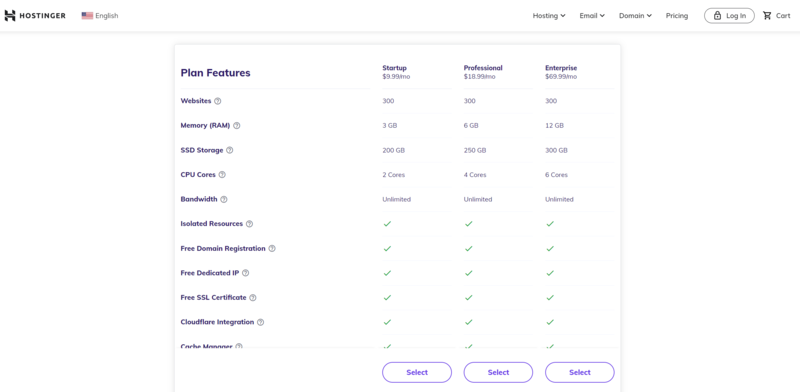Click the 6 Cores value
Image resolution: width=800 pixels, height=392 pixels.
point(557,175)
